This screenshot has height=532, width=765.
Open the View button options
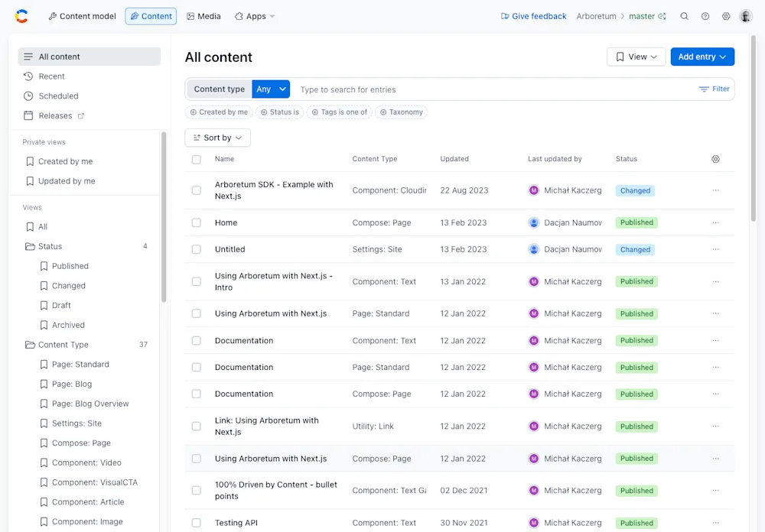(x=636, y=57)
